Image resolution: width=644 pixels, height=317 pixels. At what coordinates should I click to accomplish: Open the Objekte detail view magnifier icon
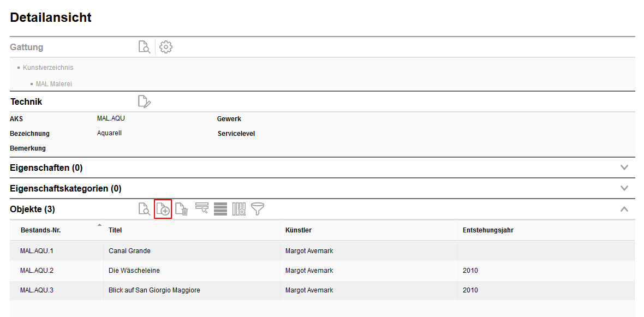pos(144,209)
